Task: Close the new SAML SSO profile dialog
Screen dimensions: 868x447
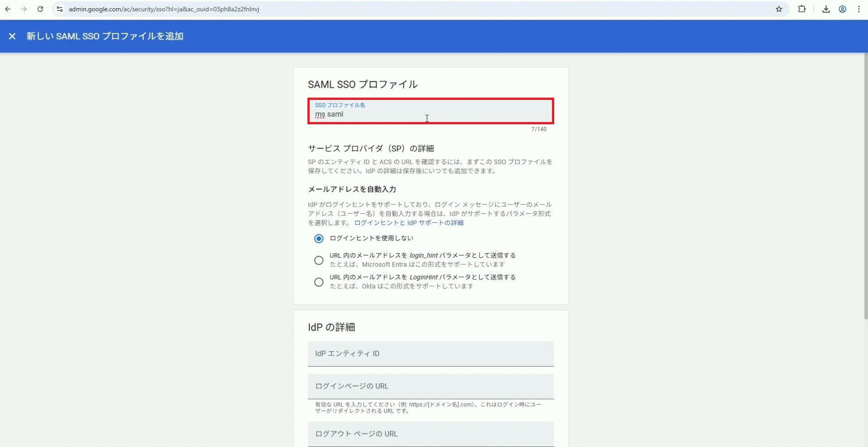Action: [x=12, y=36]
